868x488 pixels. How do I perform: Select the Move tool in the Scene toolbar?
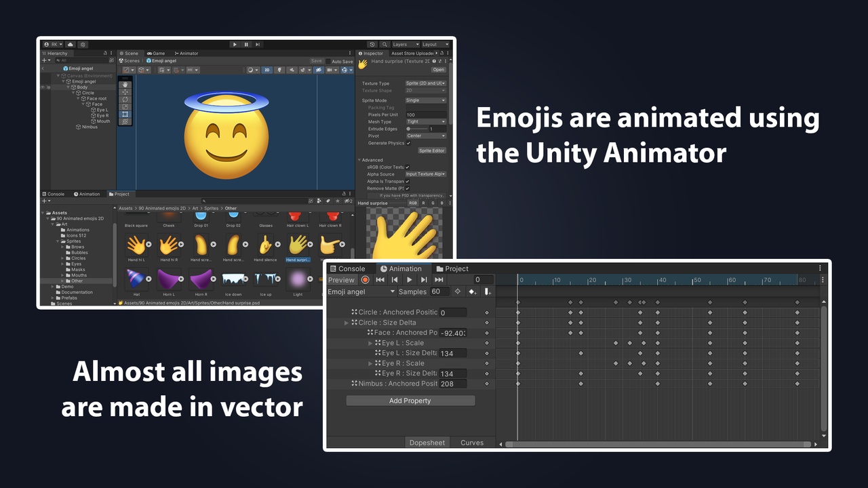click(125, 92)
